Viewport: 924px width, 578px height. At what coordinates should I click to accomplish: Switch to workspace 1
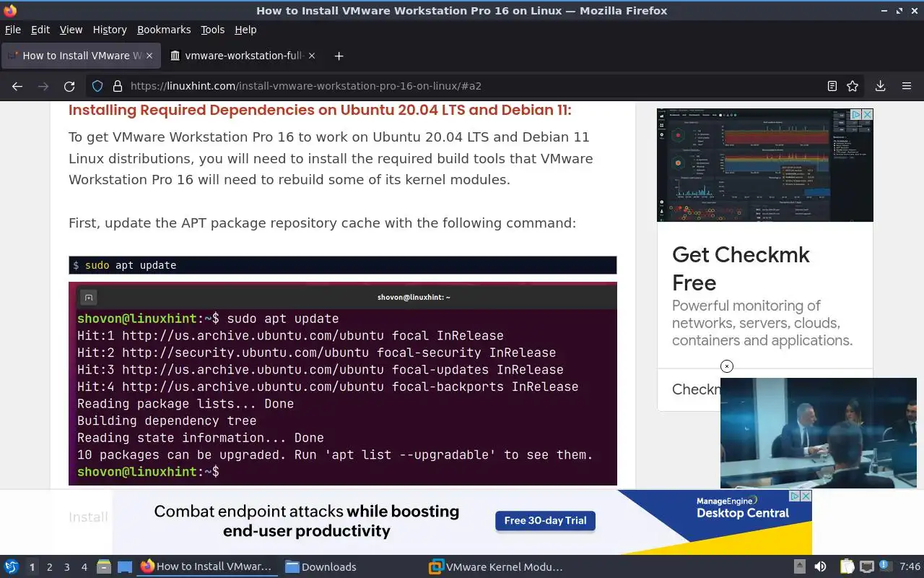(x=32, y=567)
